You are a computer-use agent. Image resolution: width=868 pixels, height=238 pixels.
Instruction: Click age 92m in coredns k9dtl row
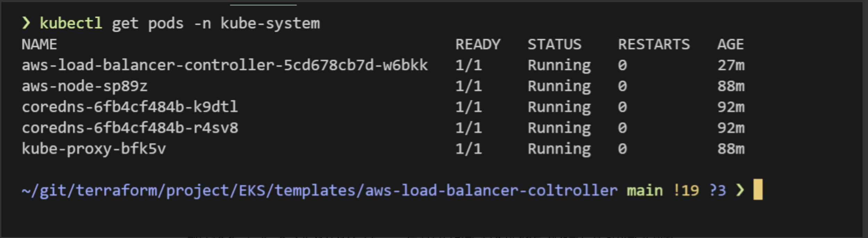[x=731, y=107]
